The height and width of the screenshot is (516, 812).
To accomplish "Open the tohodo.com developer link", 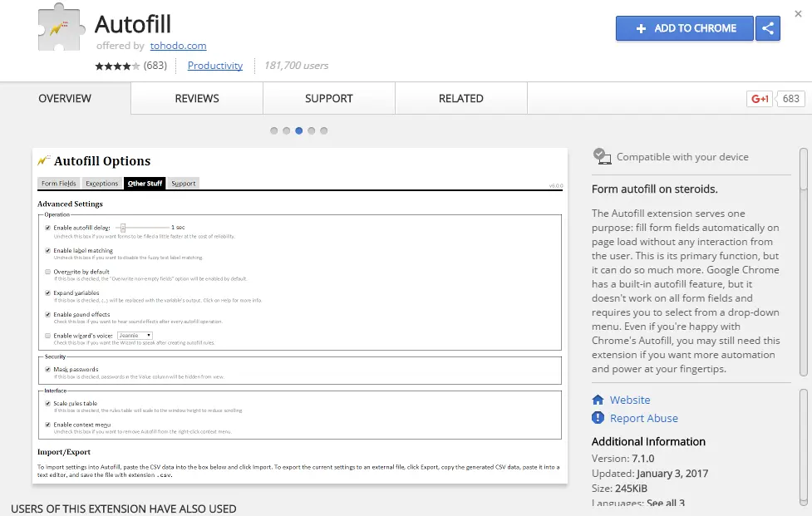I will pyautogui.click(x=178, y=46).
